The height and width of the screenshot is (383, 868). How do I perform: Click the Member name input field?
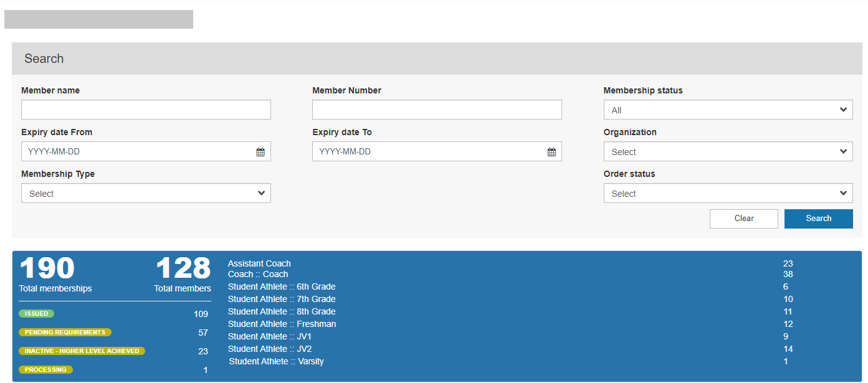[x=146, y=110]
